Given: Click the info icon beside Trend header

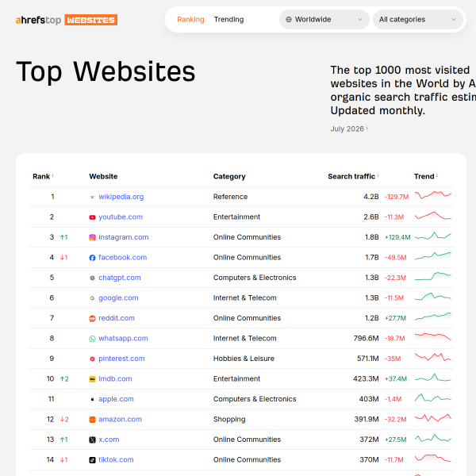Looking at the screenshot, I should (x=437, y=175).
